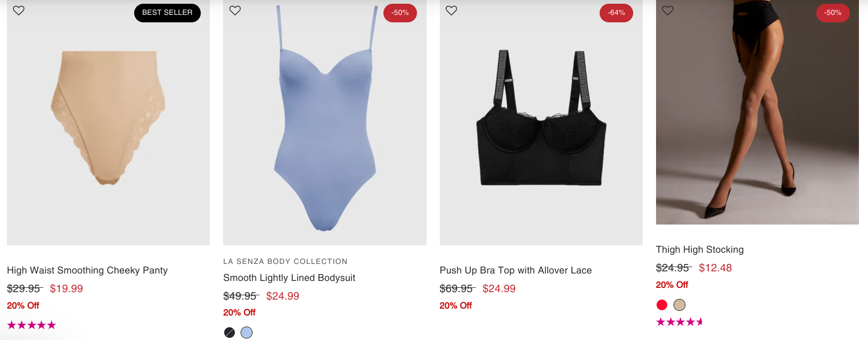Click the BEST SELLER badge
868x340 pixels.
[167, 13]
